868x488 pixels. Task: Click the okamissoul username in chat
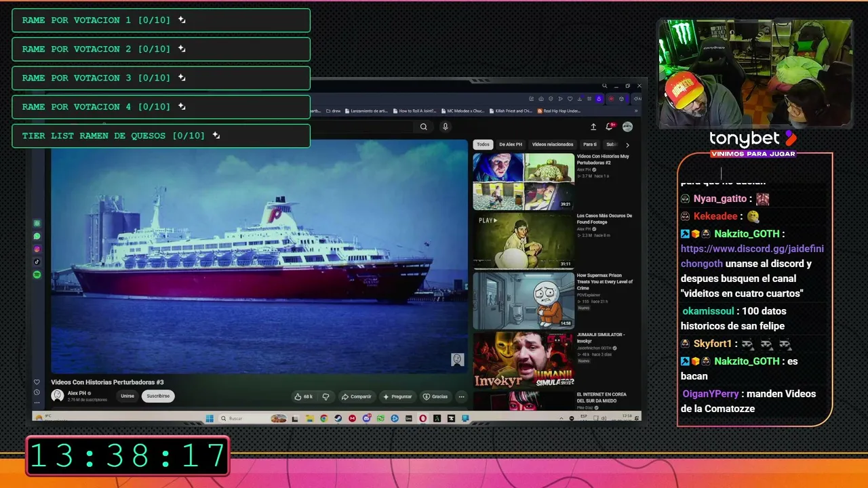[709, 311]
